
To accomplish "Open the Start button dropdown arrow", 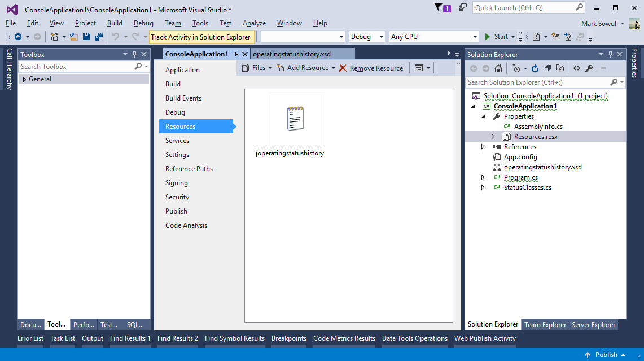I will (513, 37).
